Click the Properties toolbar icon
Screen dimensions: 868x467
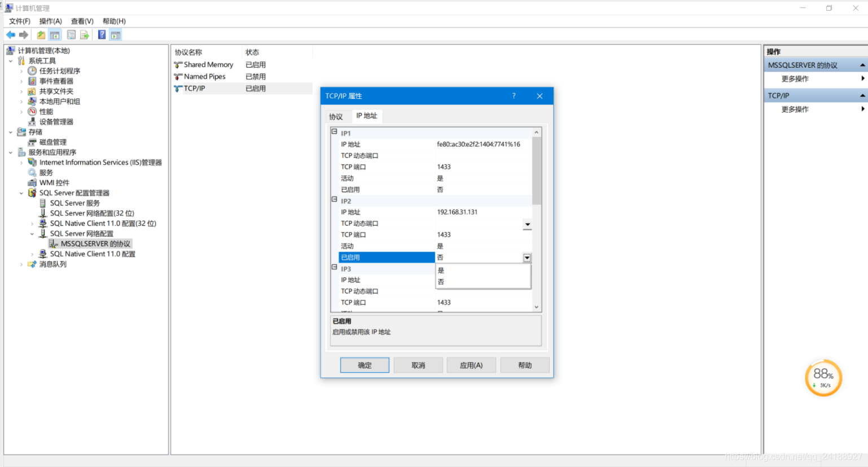coord(72,35)
